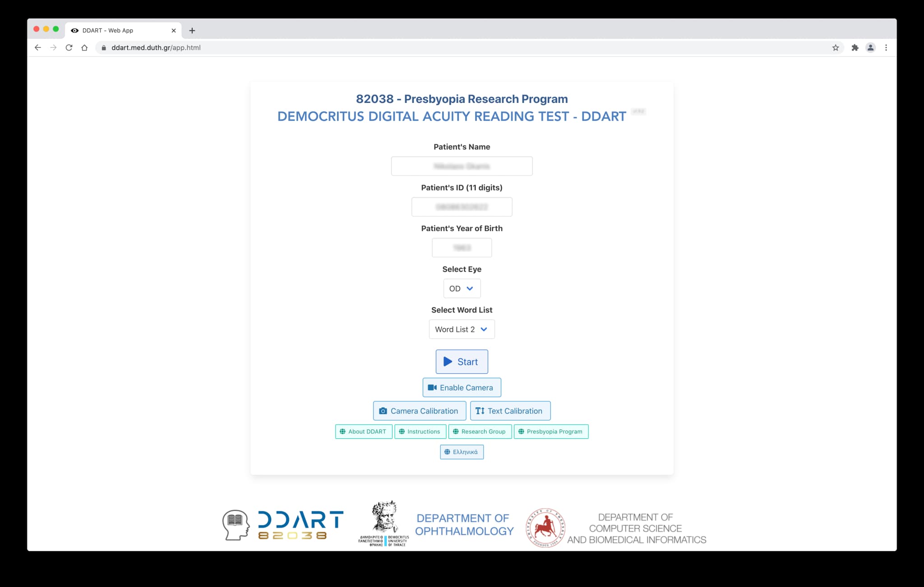The height and width of the screenshot is (587, 924).
Task: Bookmark page with star icon
Action: coord(835,47)
